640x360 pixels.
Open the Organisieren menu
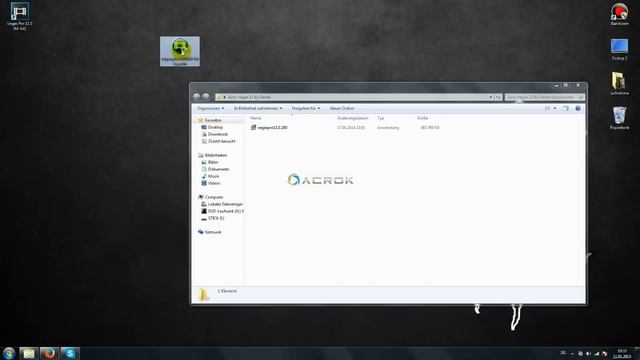tap(210, 109)
